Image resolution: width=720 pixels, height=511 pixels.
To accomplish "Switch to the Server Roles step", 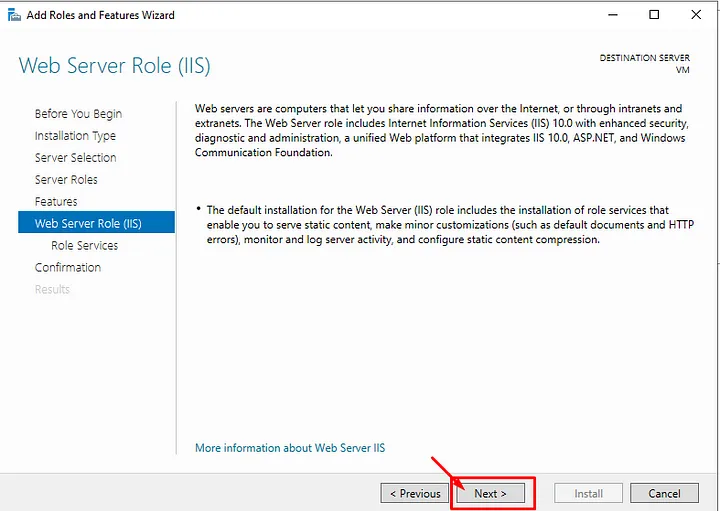I will (66, 180).
